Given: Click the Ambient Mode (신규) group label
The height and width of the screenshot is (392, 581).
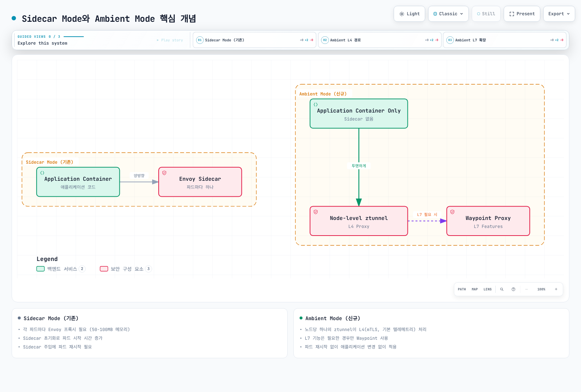Looking at the screenshot, I should tap(323, 94).
